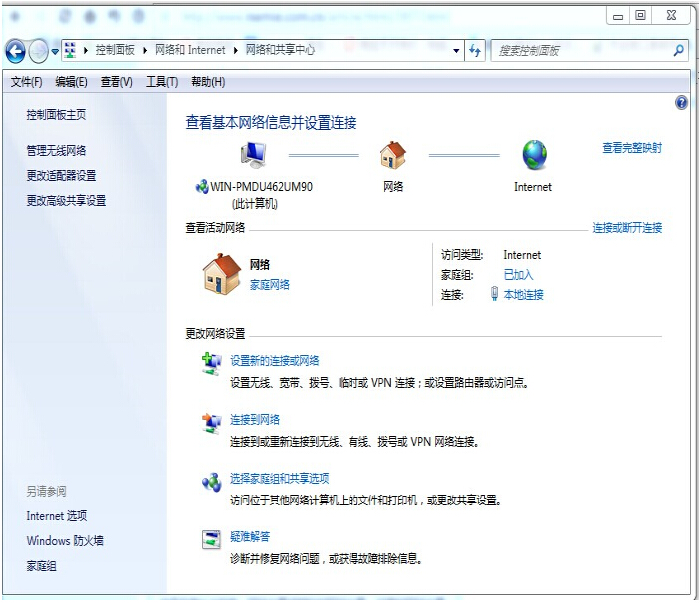Open 本地连接 connection link

pos(523,295)
